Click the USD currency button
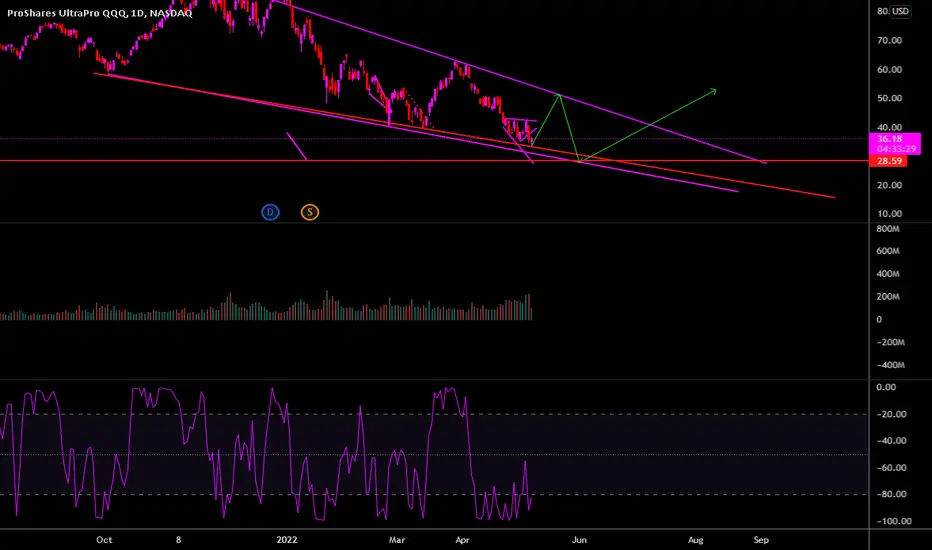The image size is (932, 550). tap(900, 11)
